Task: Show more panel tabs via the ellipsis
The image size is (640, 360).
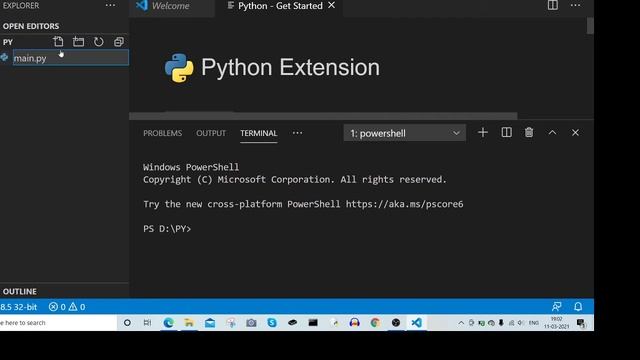Action: pyautogui.click(x=298, y=133)
